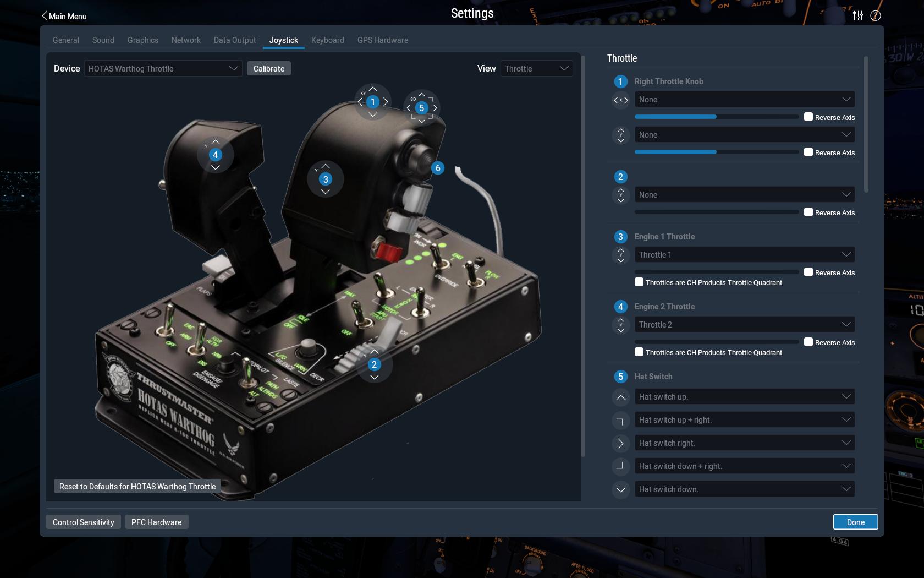The width and height of the screenshot is (924, 578).
Task: Open the Throttle 1 assignment dropdown
Action: tap(744, 254)
